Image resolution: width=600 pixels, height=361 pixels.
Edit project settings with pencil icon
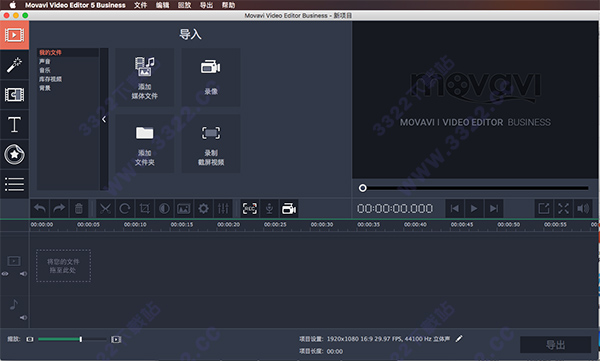459,338
